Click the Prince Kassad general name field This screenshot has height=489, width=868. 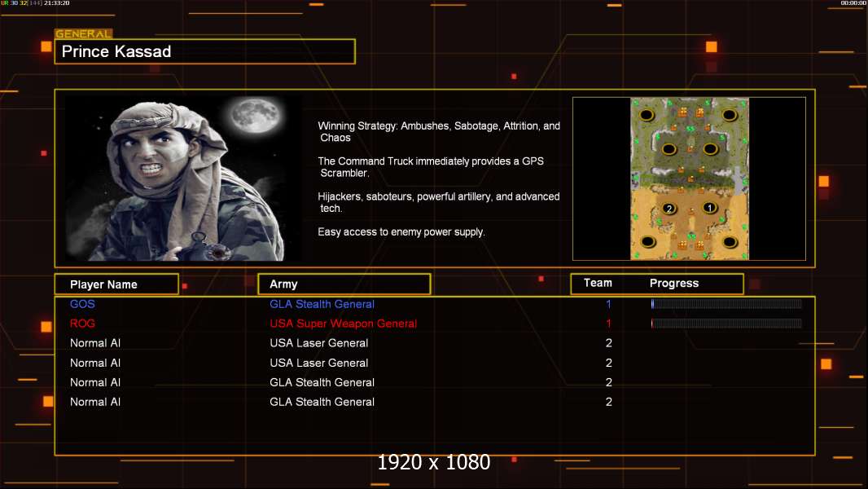point(205,51)
